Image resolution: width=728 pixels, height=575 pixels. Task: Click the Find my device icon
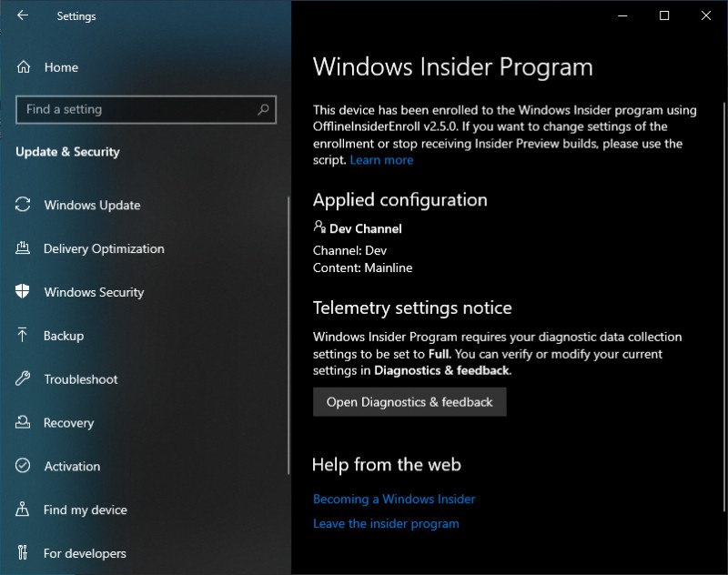click(x=22, y=509)
